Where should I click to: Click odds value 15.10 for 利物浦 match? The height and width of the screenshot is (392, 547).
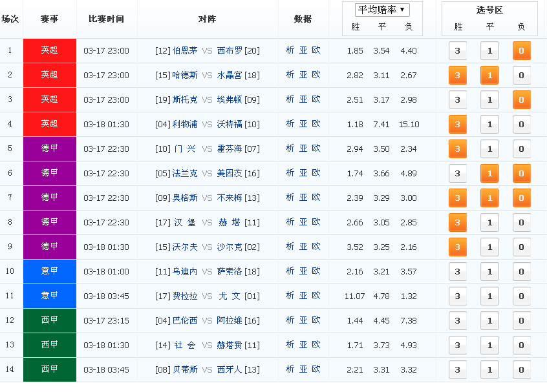coord(409,125)
